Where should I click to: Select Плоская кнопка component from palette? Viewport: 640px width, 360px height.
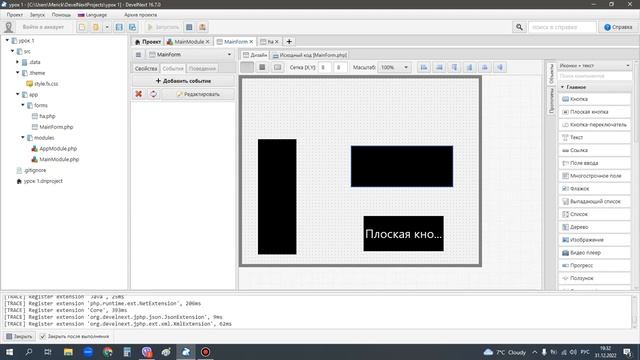point(595,112)
